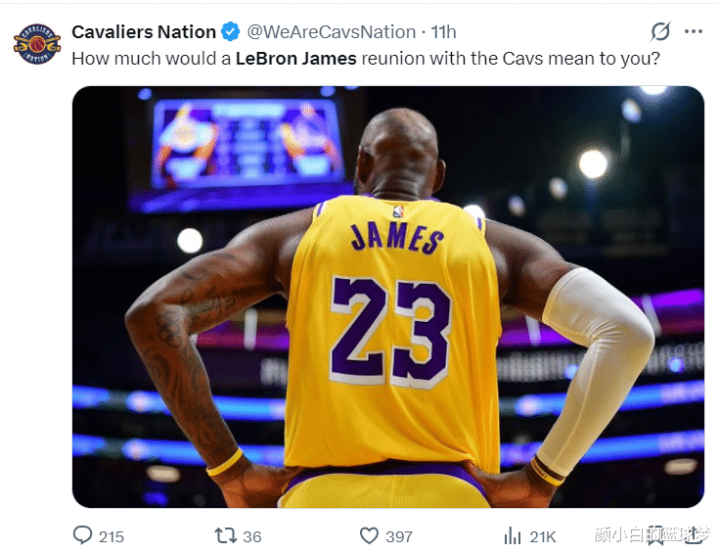The height and width of the screenshot is (553, 719).
Task: Open the @WeAreCavsNation handle link
Action: point(330,32)
